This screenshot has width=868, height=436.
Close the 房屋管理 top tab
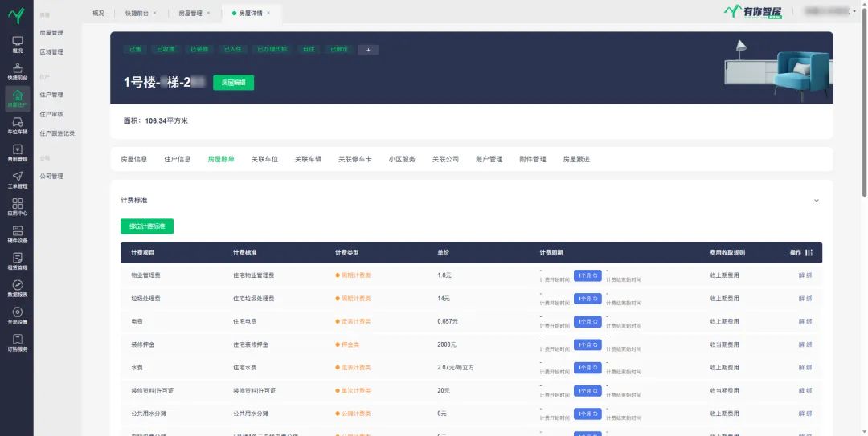[x=209, y=13]
